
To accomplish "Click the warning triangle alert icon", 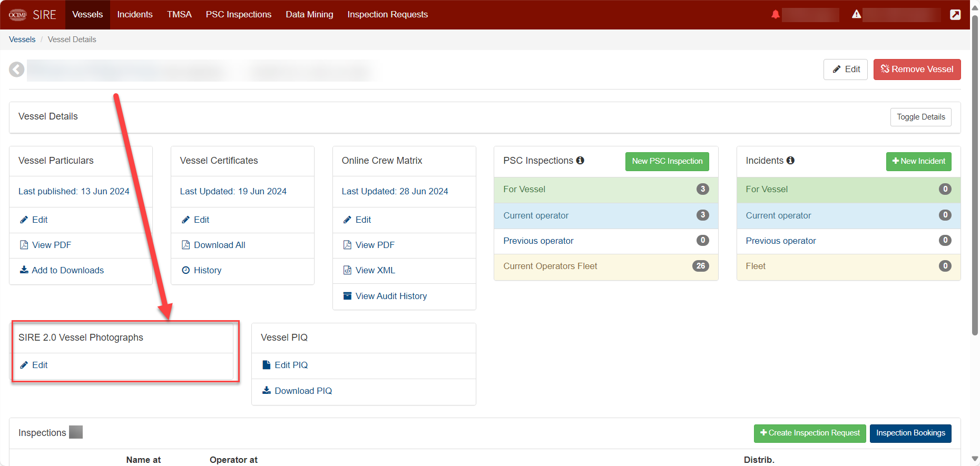I will click(x=856, y=14).
